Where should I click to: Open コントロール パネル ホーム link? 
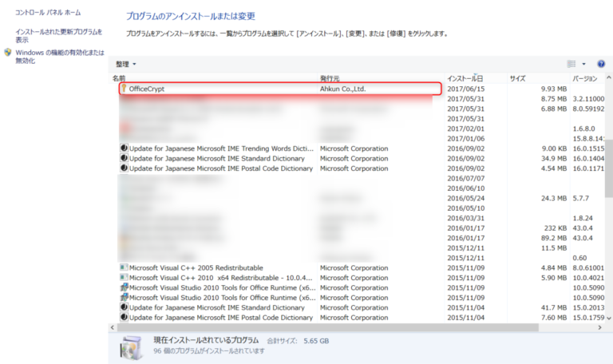tap(48, 13)
